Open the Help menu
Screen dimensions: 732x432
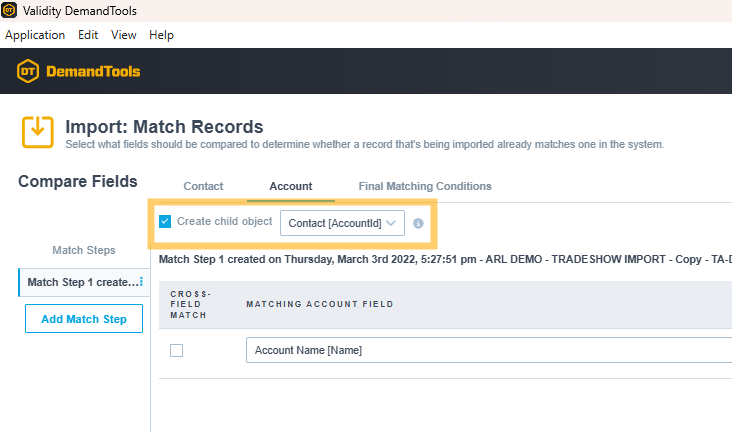[162, 35]
